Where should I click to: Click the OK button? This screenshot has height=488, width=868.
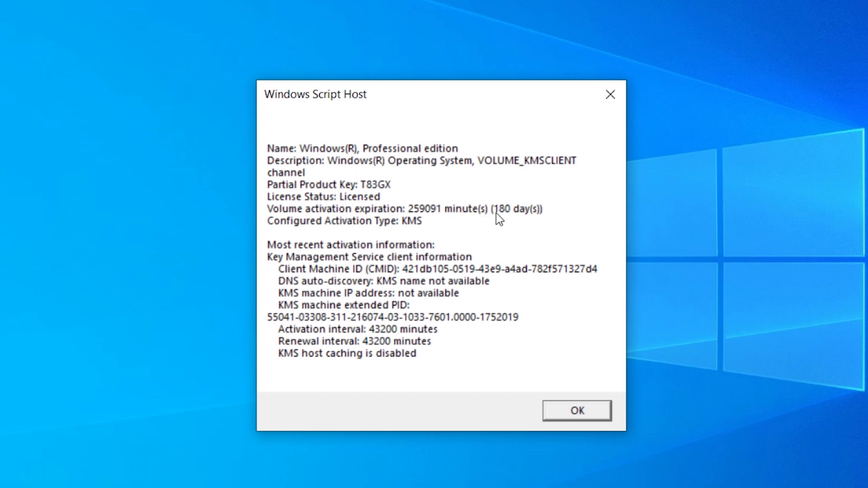[577, 410]
